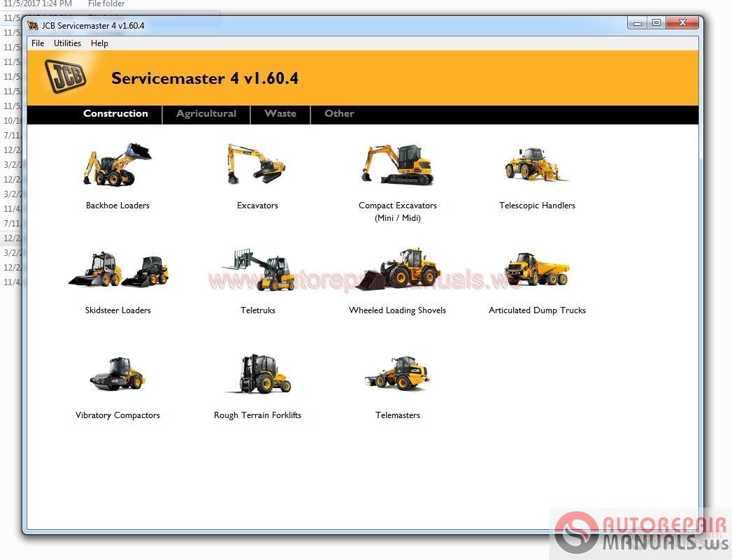Click the Wheeled Loading Shovels label
This screenshot has width=732, height=560.
(x=397, y=310)
